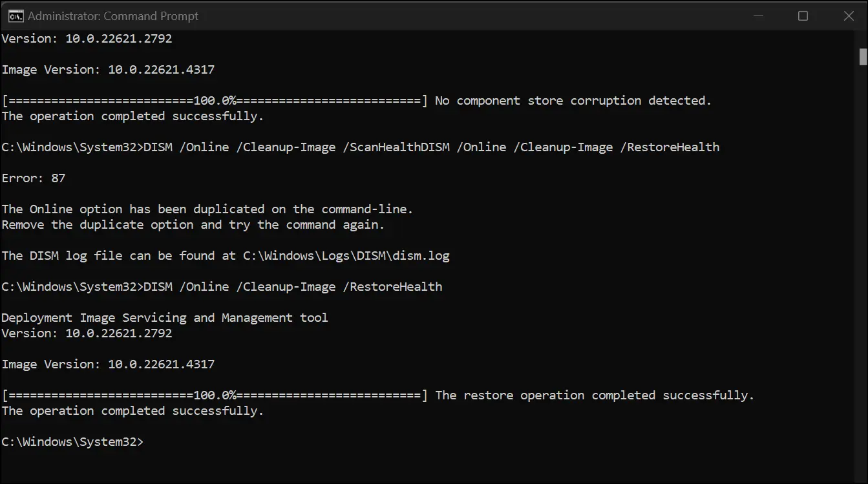Screen dimensions: 868x484
Task: Select the dism.log file path text
Action: (347, 255)
